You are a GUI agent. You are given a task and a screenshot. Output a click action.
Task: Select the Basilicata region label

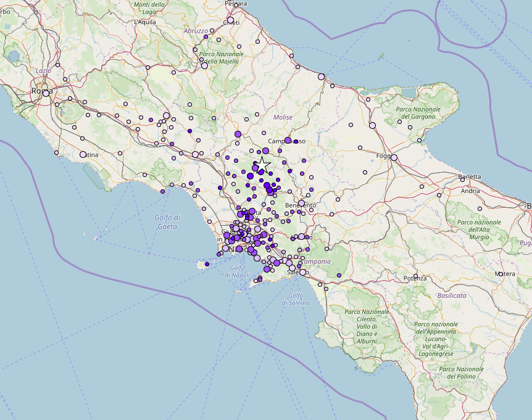click(x=452, y=295)
